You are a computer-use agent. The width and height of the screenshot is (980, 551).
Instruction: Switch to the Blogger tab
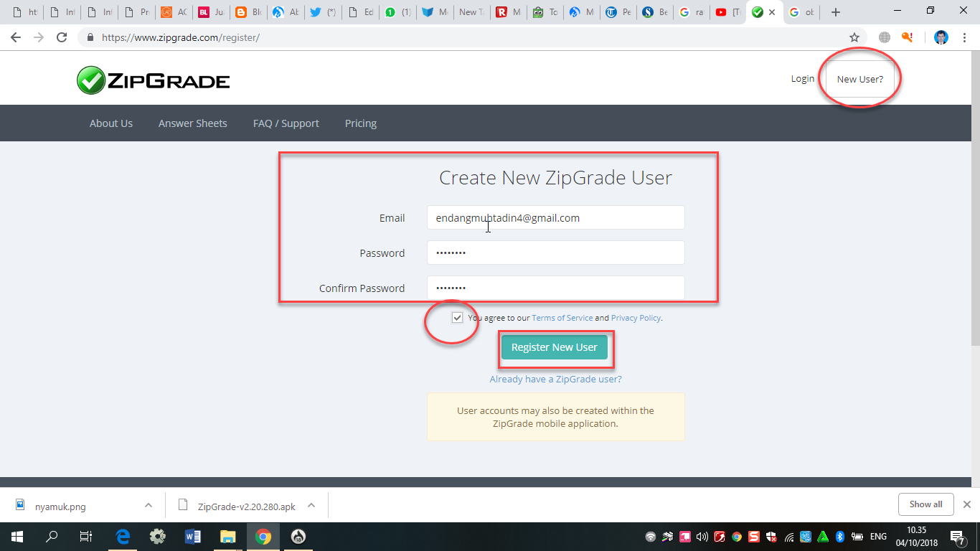[248, 12]
